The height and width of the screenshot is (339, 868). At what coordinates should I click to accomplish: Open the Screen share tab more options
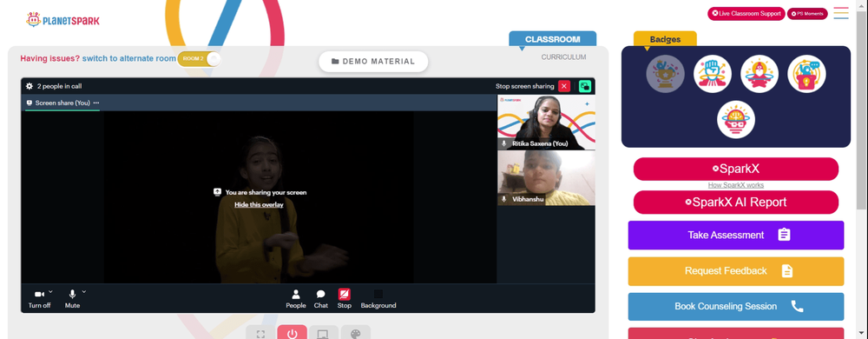(96, 103)
